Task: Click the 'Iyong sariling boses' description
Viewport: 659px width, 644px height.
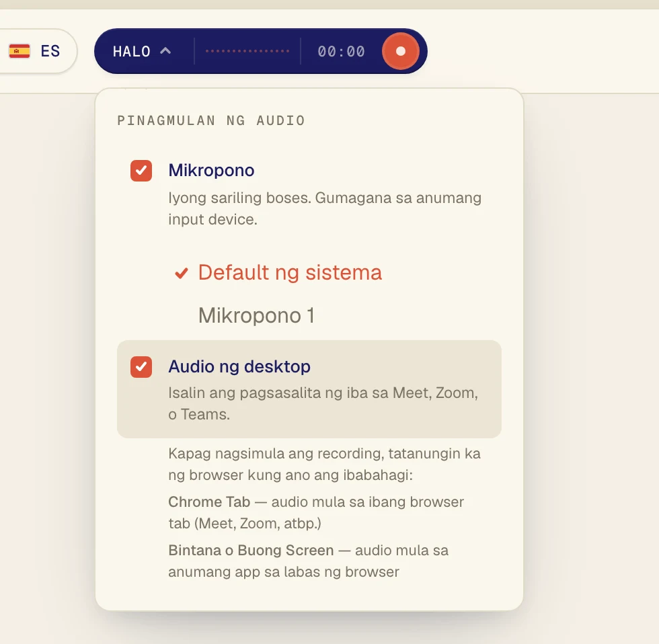Action: tap(325, 208)
